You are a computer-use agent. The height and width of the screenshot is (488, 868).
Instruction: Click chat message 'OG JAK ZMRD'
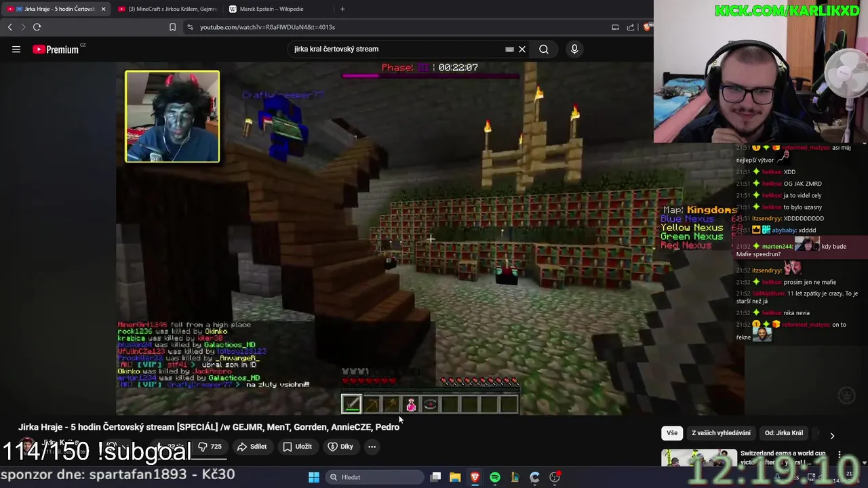click(x=802, y=184)
